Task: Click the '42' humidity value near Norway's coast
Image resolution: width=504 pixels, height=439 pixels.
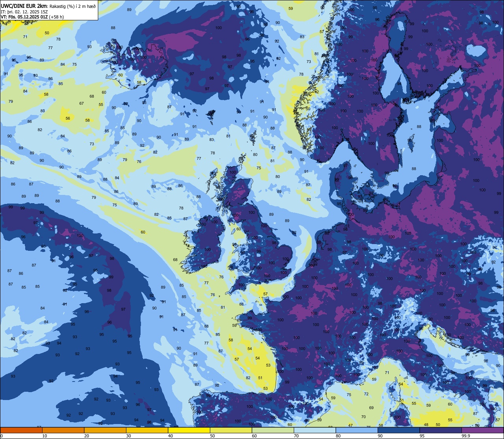Action: click(317, 92)
